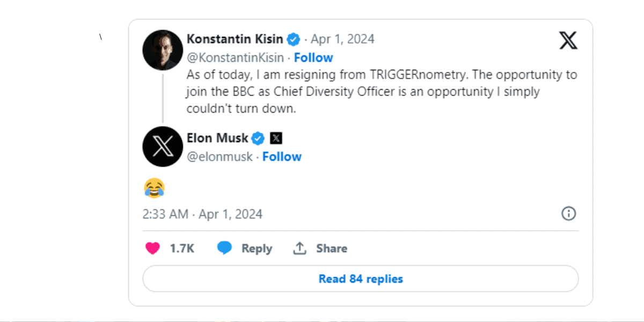This screenshot has width=644, height=322.
Task: Click the quoted tweet's Apr 1, 2024 date
Action: pyautogui.click(x=342, y=39)
